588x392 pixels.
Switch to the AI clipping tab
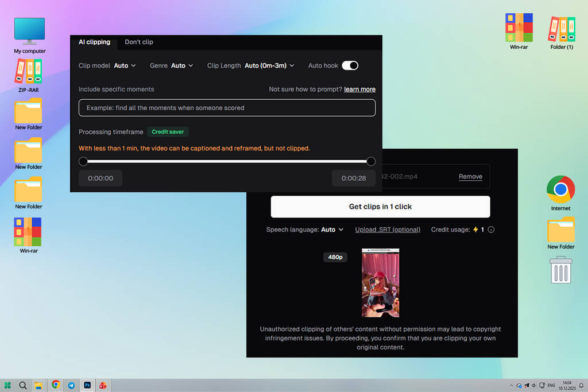(94, 42)
